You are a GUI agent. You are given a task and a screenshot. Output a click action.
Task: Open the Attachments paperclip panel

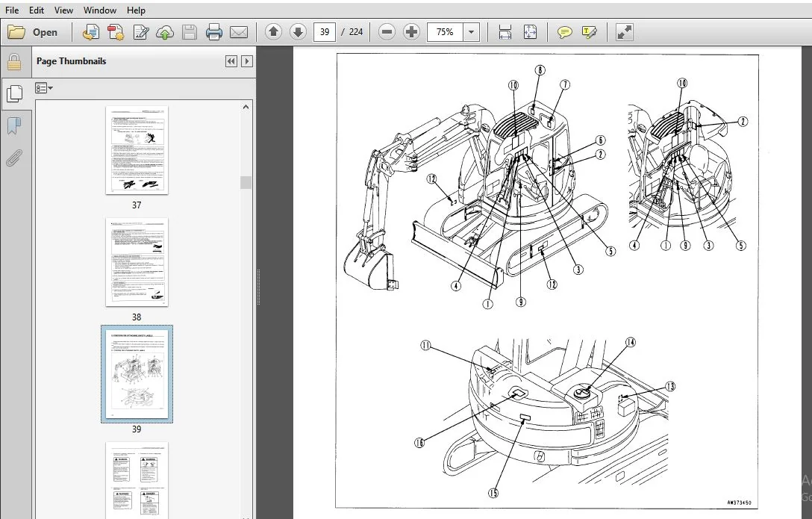pos(14,158)
